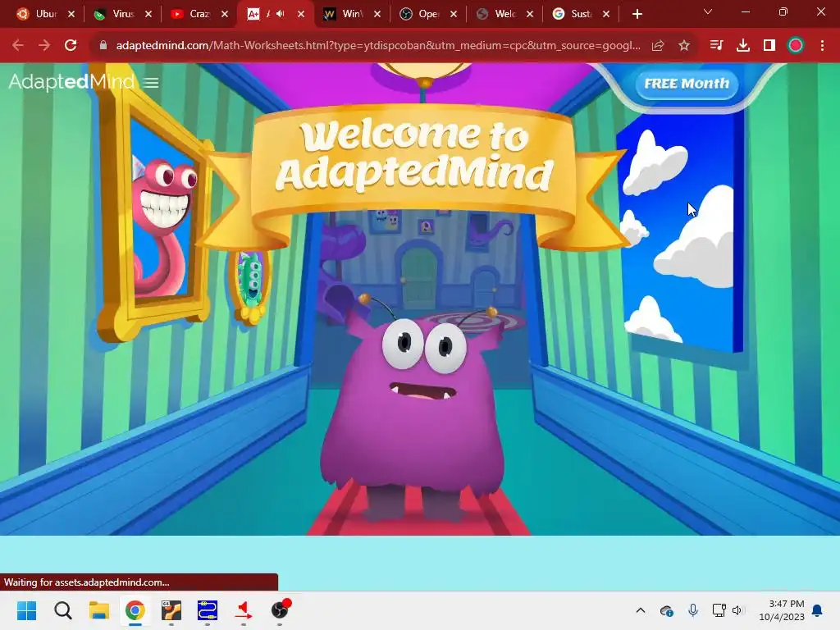Open File Explorer from taskbar
The height and width of the screenshot is (630, 840).
[99, 610]
